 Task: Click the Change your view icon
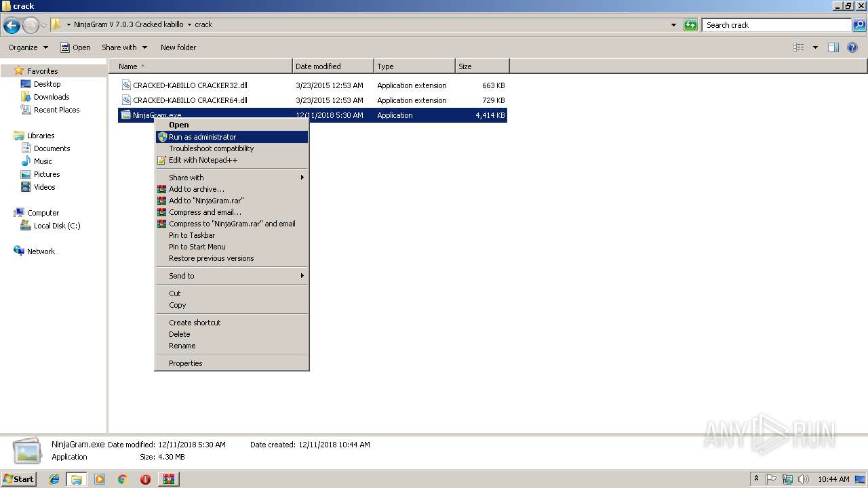pos(799,47)
